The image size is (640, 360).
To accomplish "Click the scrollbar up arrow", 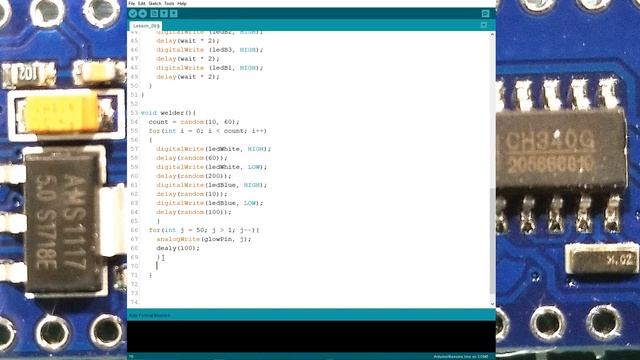I will coord(492,35).
